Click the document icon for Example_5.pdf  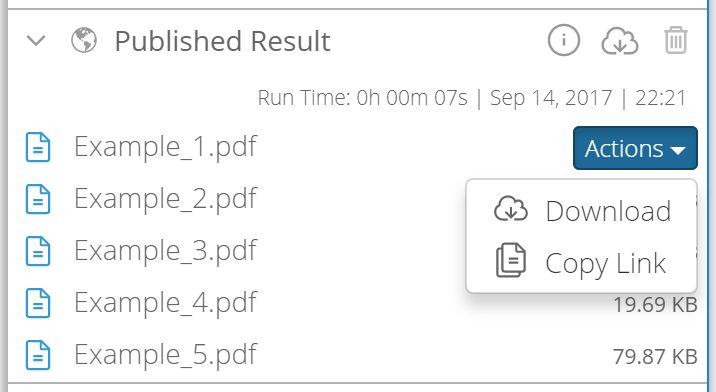tap(38, 355)
